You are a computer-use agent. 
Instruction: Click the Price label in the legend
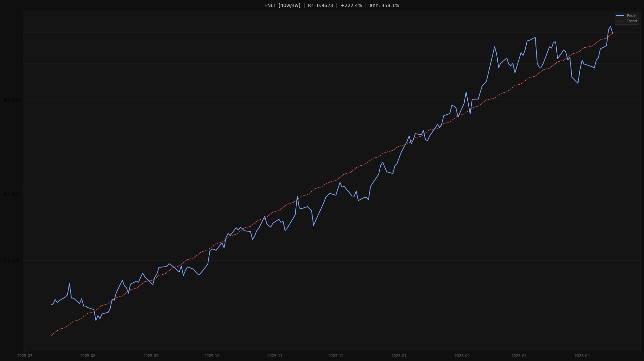[631, 16]
